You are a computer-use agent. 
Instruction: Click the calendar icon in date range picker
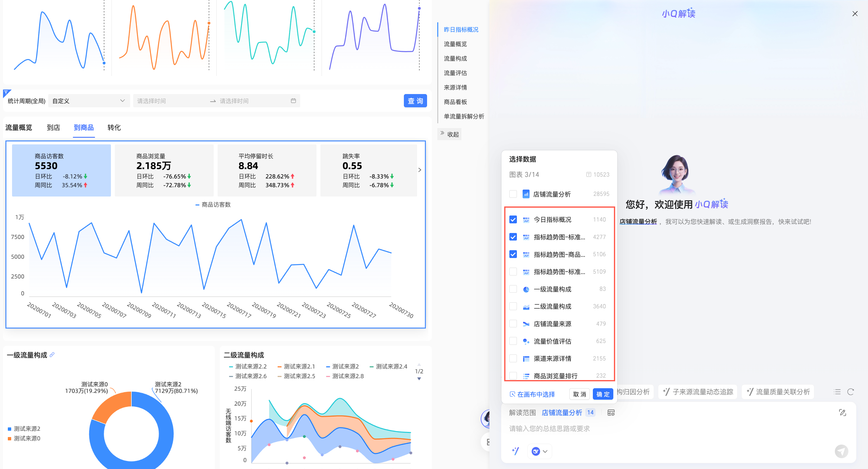click(293, 101)
